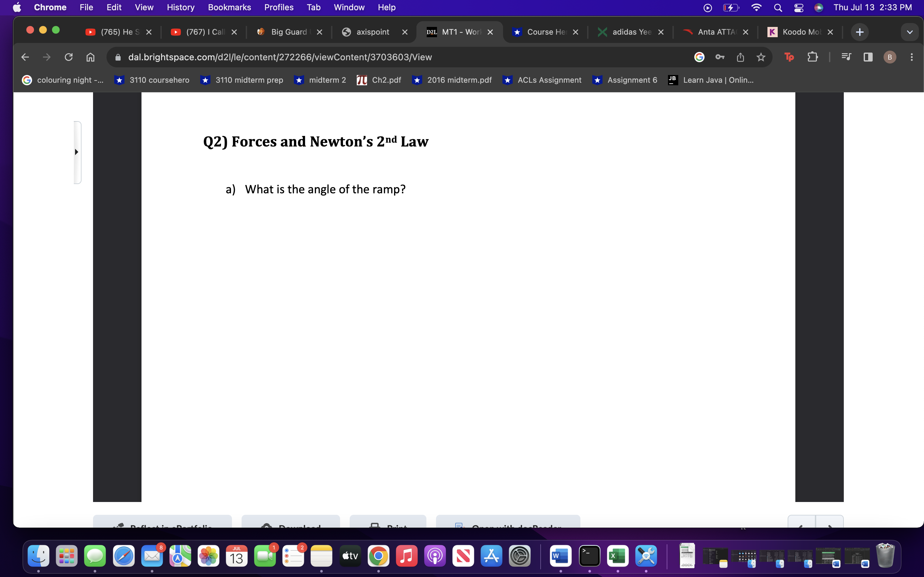Open macOS Control Center toggles icon
The width and height of the screenshot is (924, 577).
(x=798, y=8)
